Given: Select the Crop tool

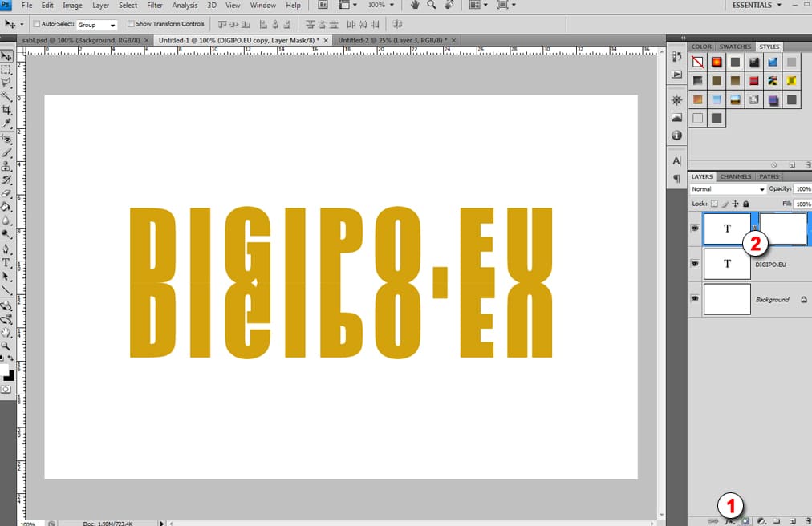Looking at the screenshot, I should [x=6, y=110].
